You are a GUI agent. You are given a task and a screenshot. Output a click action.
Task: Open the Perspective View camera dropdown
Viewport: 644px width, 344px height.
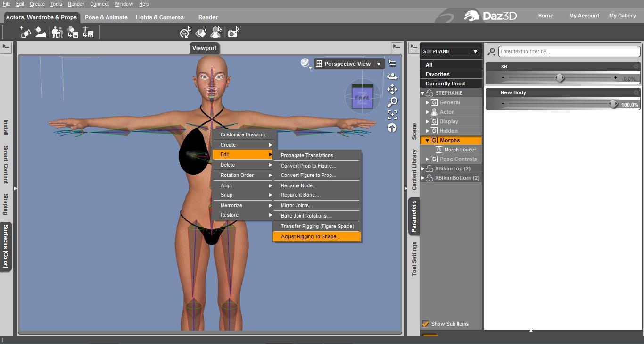tap(379, 64)
